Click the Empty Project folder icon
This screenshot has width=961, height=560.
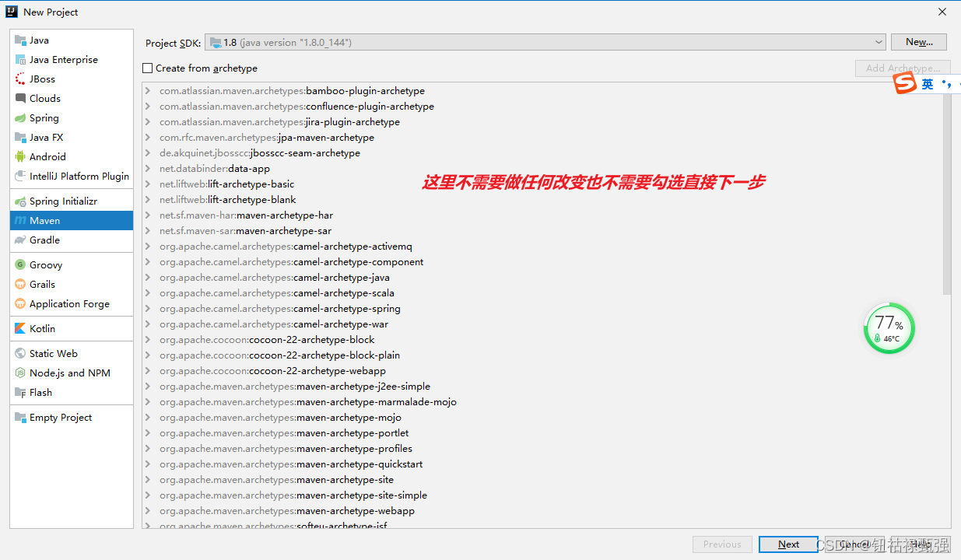tap(21, 418)
